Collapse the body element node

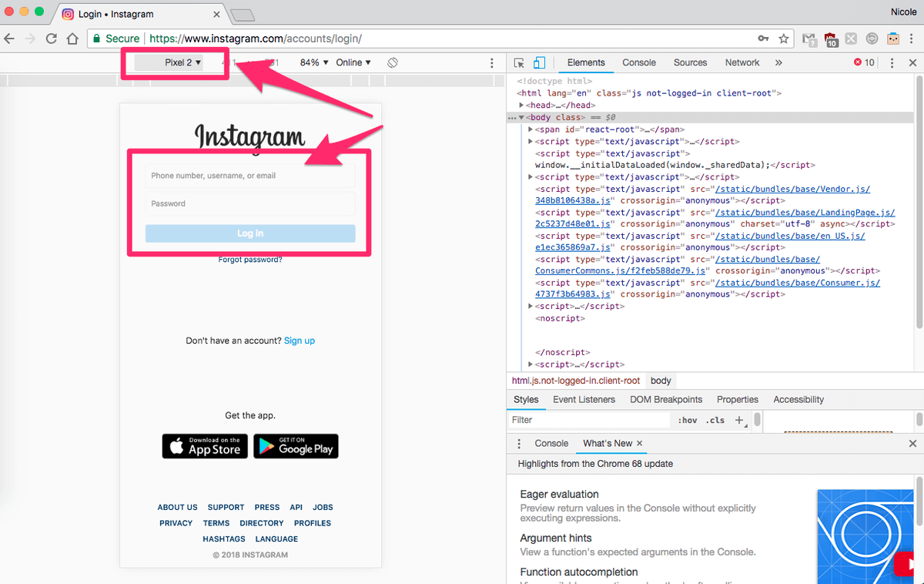point(523,117)
